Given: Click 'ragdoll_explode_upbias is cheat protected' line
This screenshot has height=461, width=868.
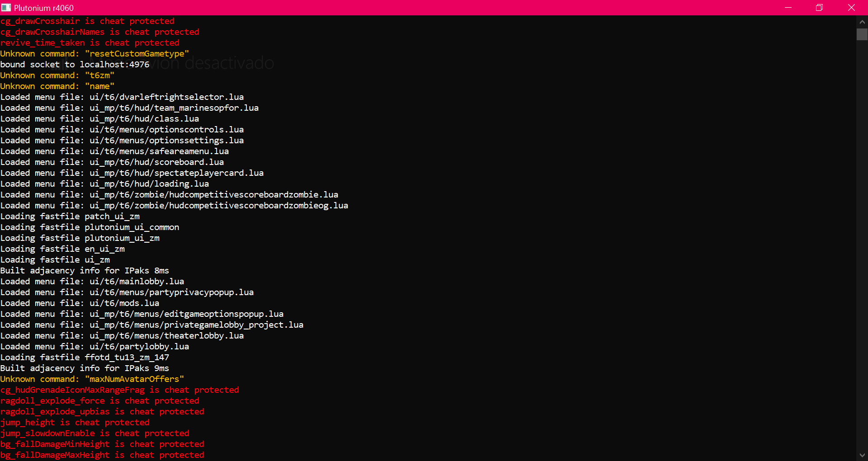Looking at the screenshot, I should pos(102,412).
